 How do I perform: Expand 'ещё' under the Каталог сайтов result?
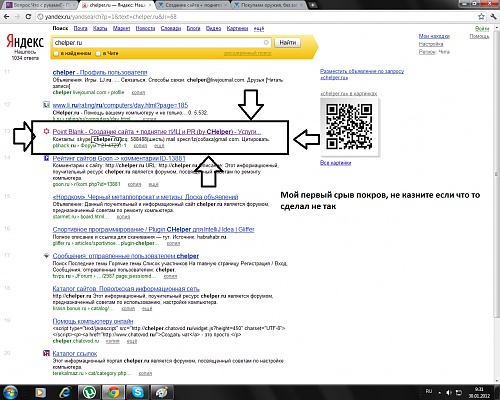click(x=147, y=309)
